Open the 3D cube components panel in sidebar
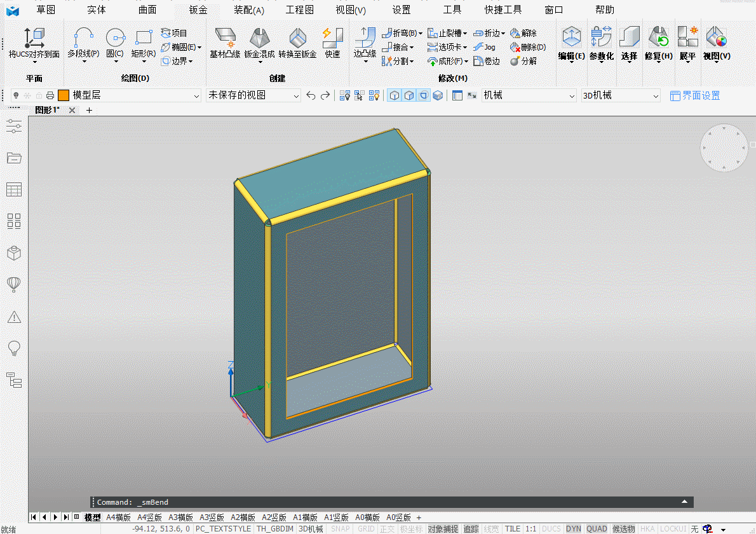This screenshot has width=756, height=534. coord(14,253)
